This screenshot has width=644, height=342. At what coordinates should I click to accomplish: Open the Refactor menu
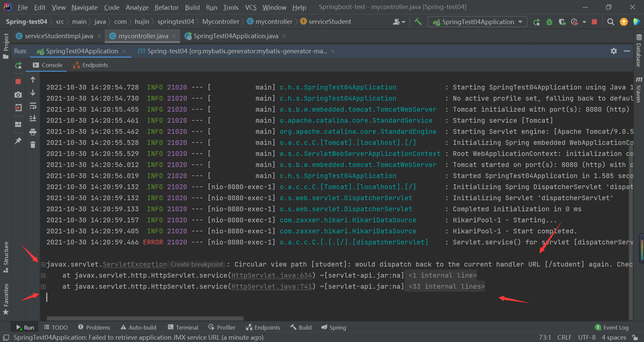(166, 7)
